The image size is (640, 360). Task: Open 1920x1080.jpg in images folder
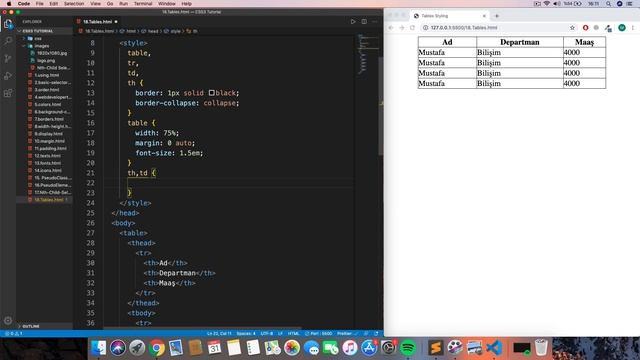52,53
